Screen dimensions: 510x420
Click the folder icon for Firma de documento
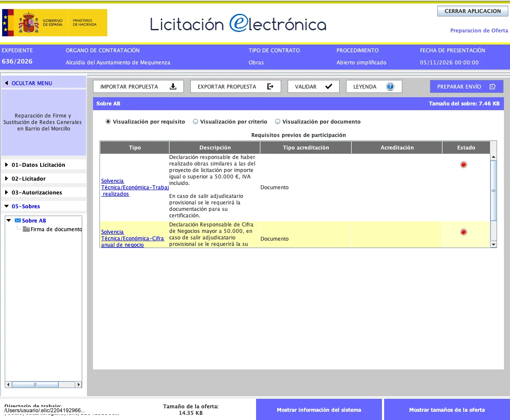click(x=26, y=229)
